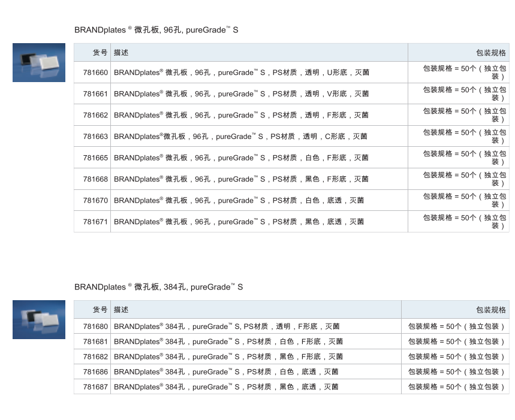Click 包装规格 header in the 384孔 table
The height and width of the screenshot is (420, 515).
(x=490, y=309)
